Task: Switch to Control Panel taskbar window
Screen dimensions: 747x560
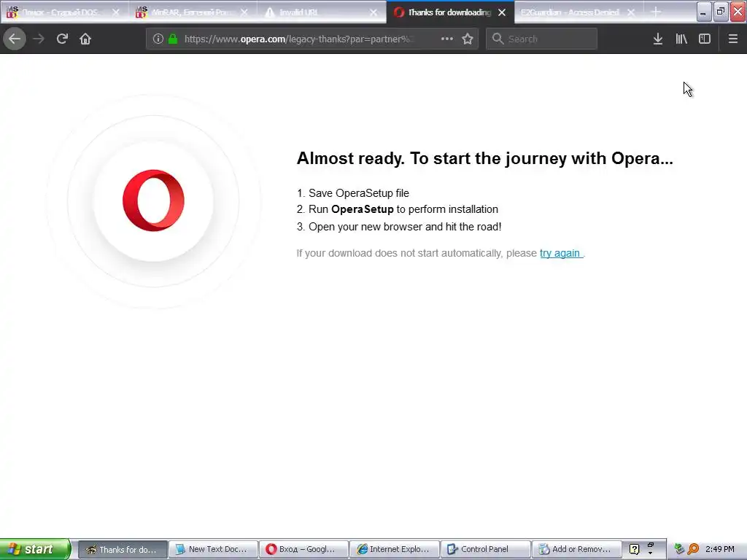Action: [x=485, y=549]
